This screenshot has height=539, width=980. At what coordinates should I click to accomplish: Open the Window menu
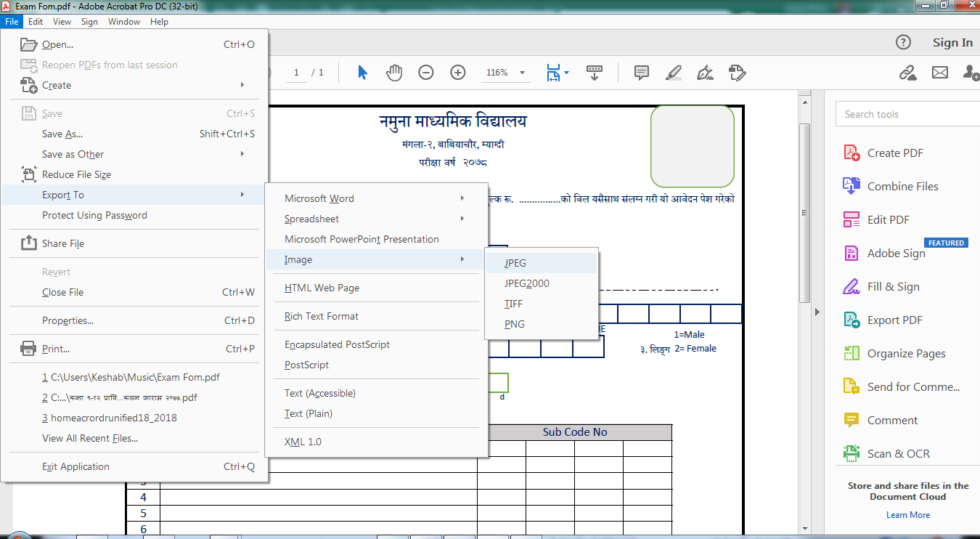pos(124,22)
